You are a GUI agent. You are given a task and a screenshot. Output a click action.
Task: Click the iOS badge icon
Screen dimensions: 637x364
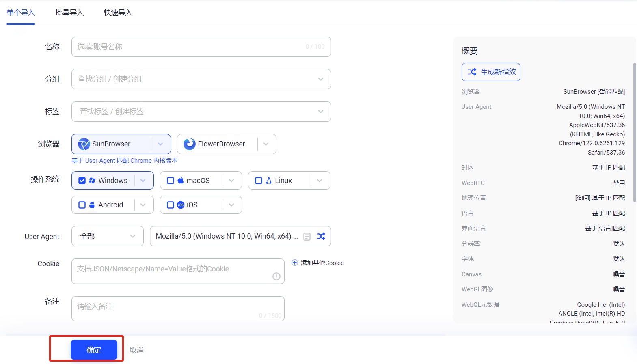(181, 205)
